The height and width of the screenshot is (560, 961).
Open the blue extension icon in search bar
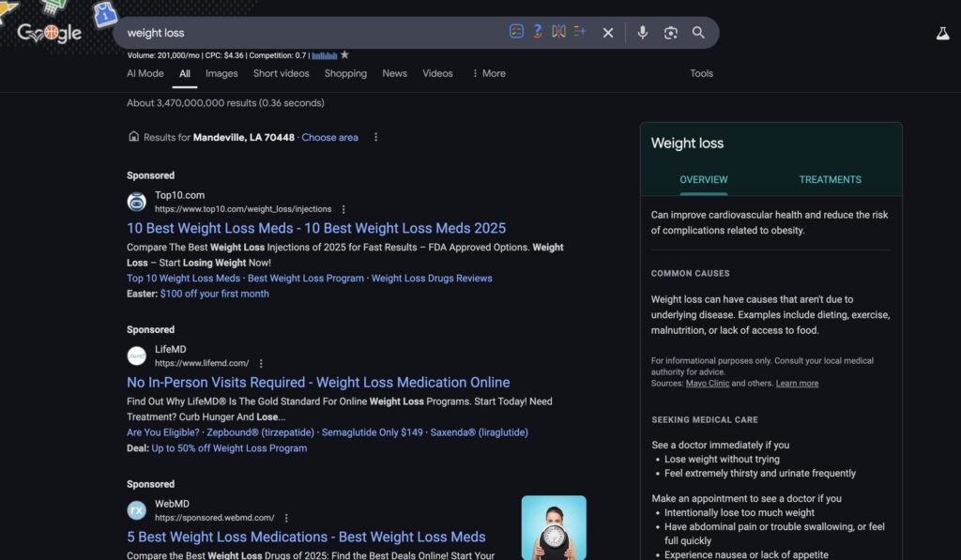coord(516,31)
